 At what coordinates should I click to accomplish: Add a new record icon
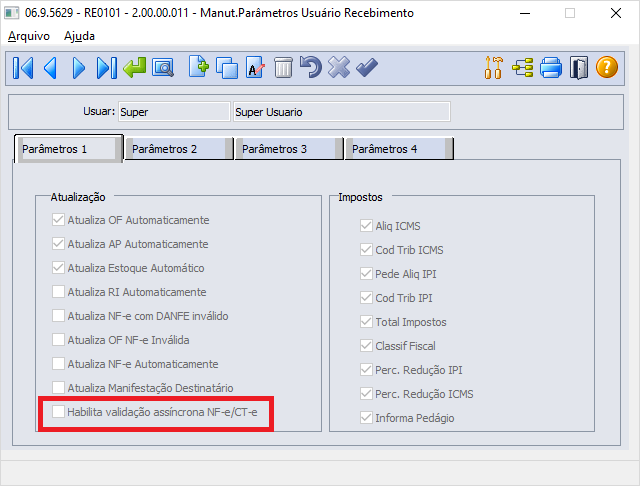199,67
